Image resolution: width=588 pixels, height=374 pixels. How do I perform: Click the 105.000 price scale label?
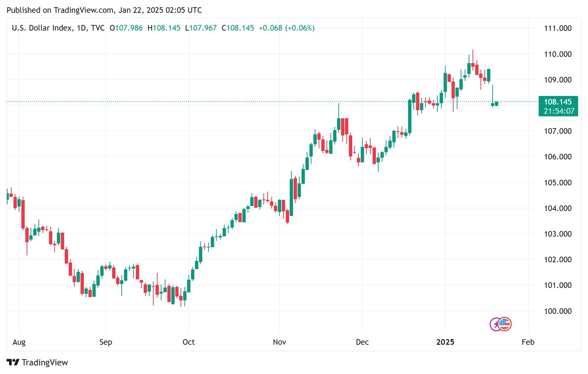tap(558, 182)
